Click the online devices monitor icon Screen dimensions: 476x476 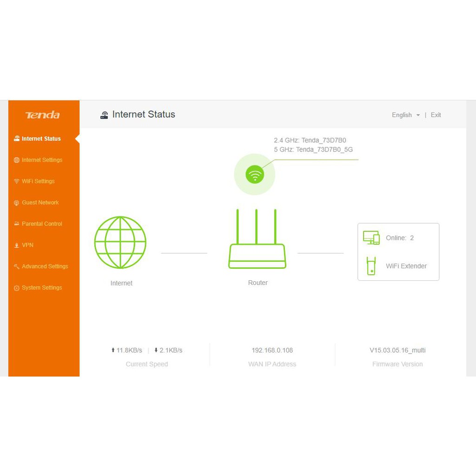coord(371,238)
